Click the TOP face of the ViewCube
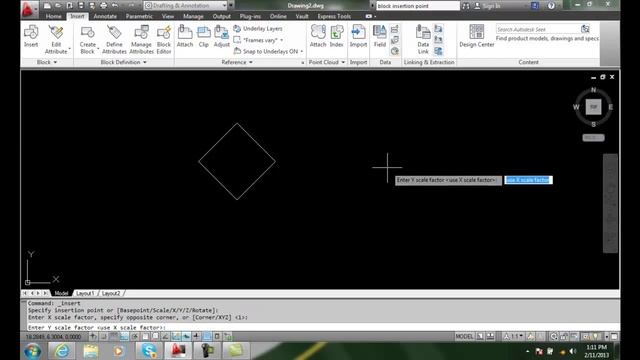The width and height of the screenshot is (640, 360). click(x=593, y=107)
